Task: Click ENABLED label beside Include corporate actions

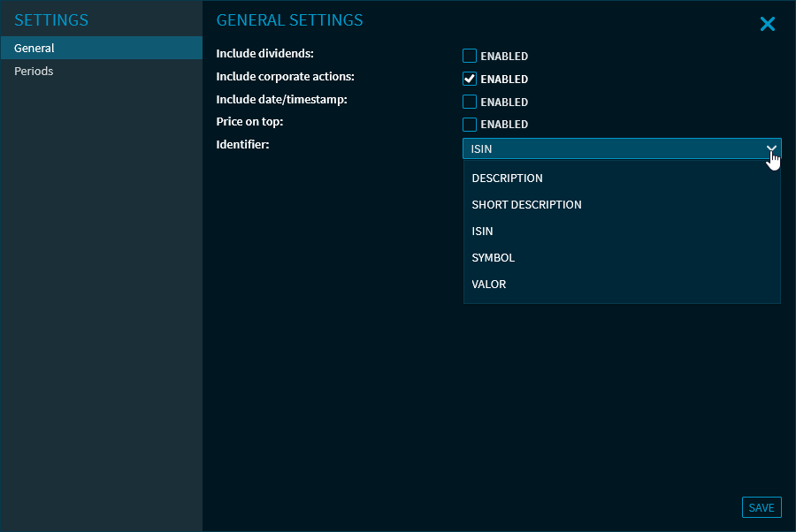Action: coord(504,80)
